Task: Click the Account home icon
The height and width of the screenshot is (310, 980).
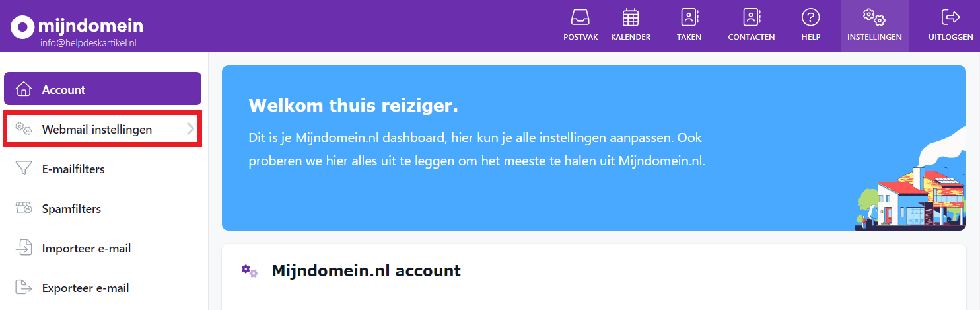Action: (x=24, y=89)
